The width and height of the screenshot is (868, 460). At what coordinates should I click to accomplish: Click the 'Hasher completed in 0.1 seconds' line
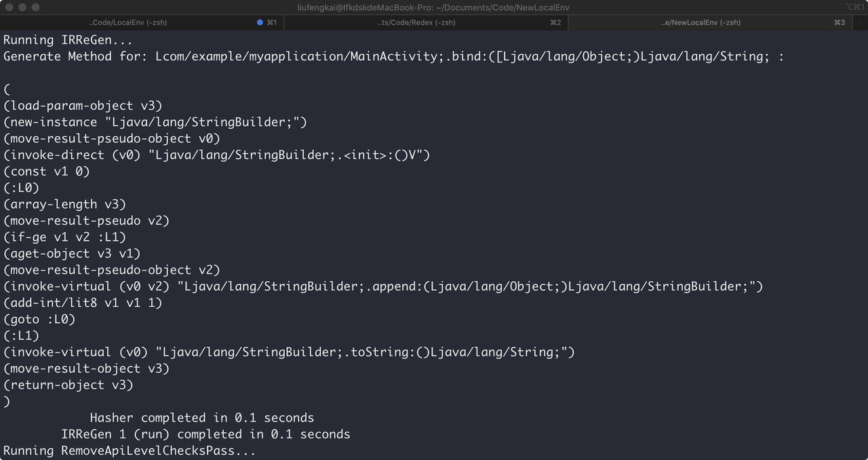[x=201, y=418]
